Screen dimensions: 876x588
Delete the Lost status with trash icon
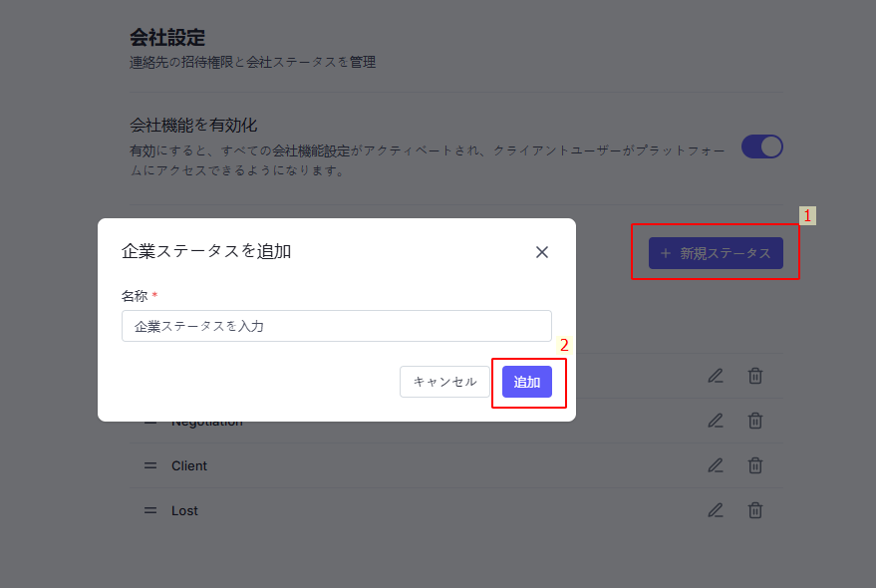coord(755,510)
